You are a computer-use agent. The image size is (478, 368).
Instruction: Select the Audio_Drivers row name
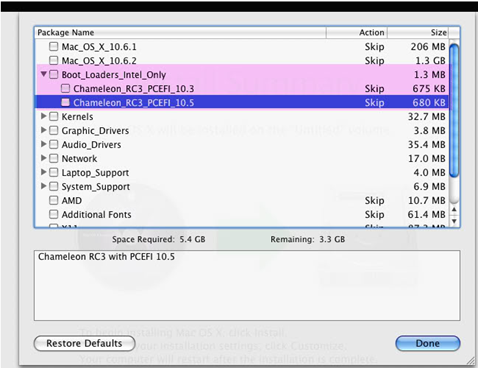[x=91, y=145]
